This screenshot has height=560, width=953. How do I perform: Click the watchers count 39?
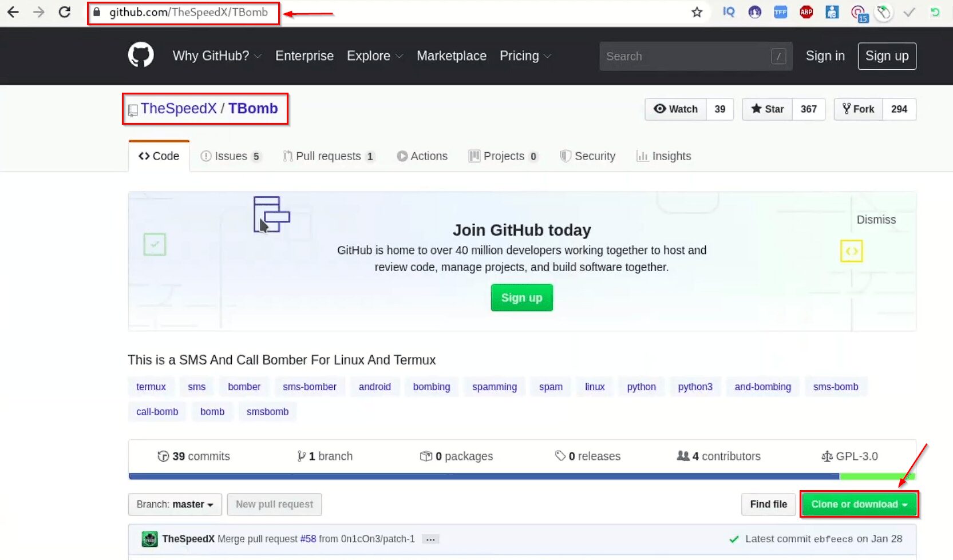tap(720, 109)
